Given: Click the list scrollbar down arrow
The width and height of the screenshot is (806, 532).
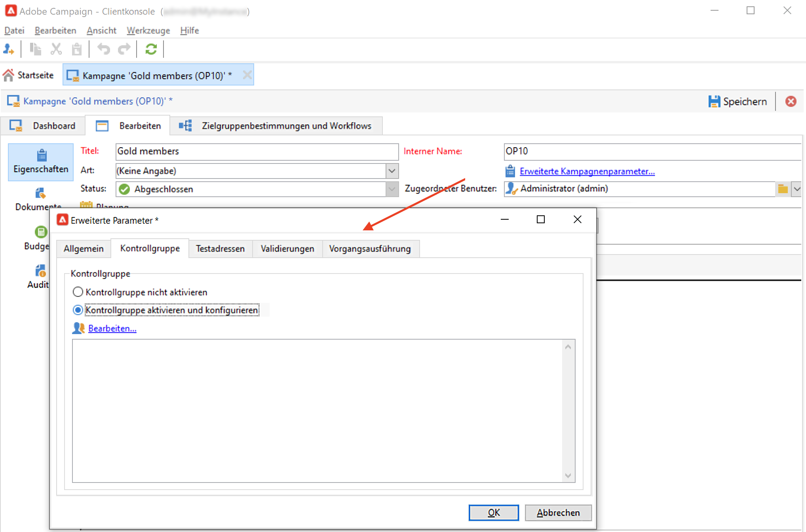Looking at the screenshot, I should [x=568, y=476].
